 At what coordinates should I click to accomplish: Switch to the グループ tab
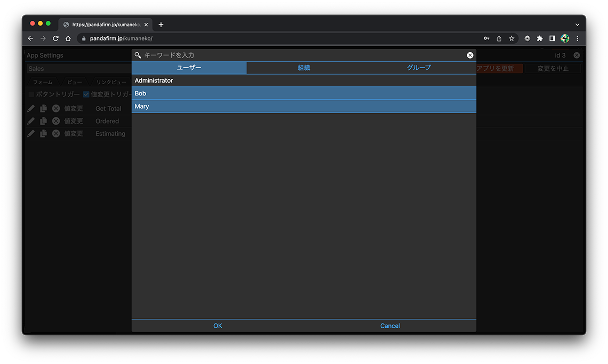click(419, 68)
